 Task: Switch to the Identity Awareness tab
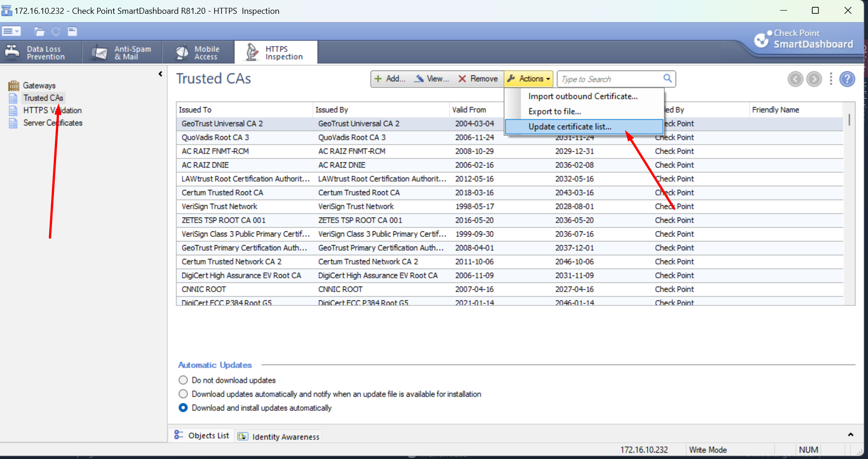tap(279, 436)
